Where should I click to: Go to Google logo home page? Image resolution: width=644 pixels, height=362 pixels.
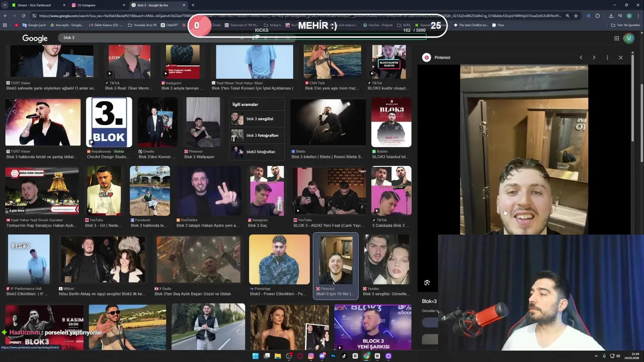[35, 38]
